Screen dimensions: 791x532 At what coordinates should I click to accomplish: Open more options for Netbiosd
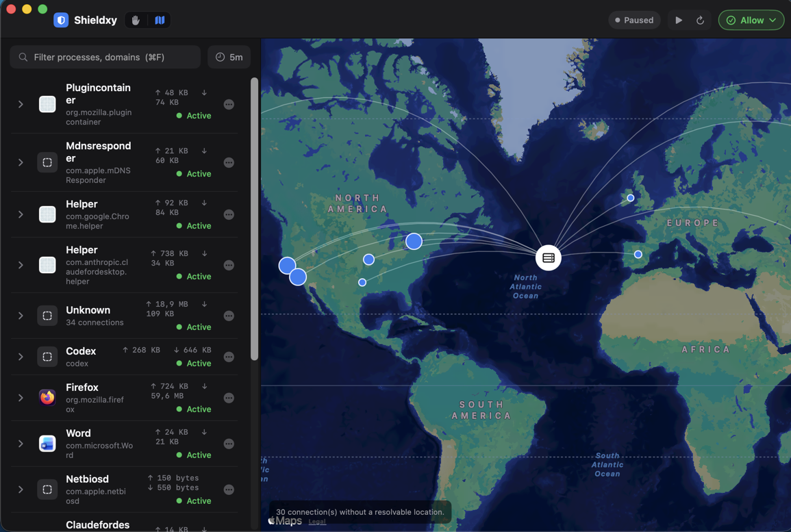229,490
